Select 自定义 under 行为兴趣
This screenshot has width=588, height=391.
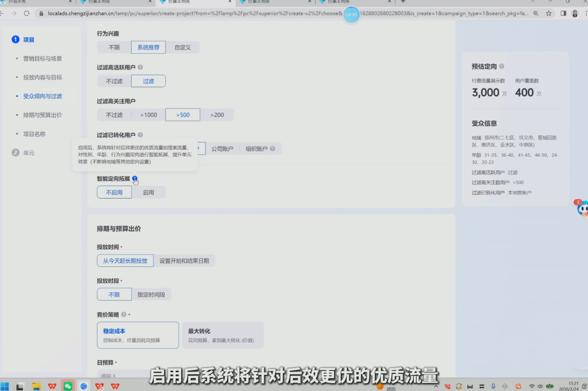pyautogui.click(x=183, y=47)
